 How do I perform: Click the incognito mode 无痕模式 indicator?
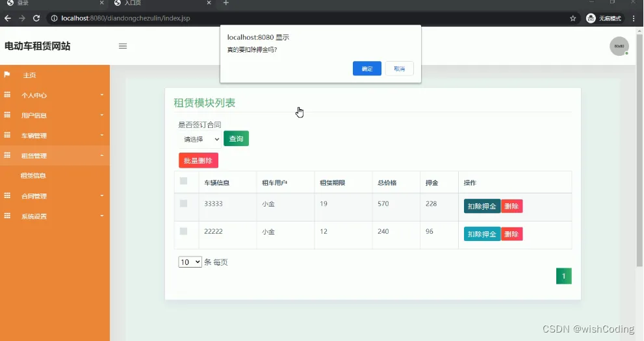pyautogui.click(x=604, y=18)
